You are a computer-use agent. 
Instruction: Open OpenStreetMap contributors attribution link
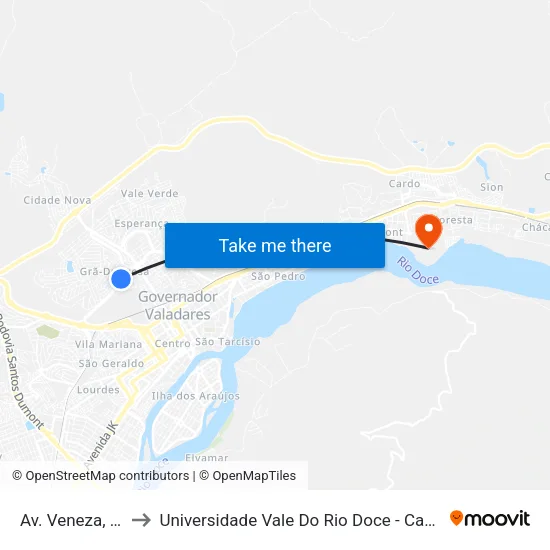click(x=101, y=476)
